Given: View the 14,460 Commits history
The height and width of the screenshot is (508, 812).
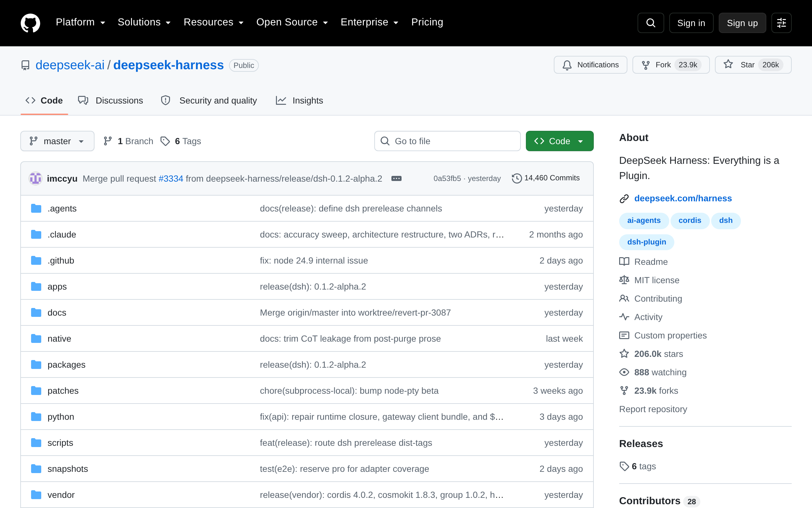Looking at the screenshot, I should 546,178.
